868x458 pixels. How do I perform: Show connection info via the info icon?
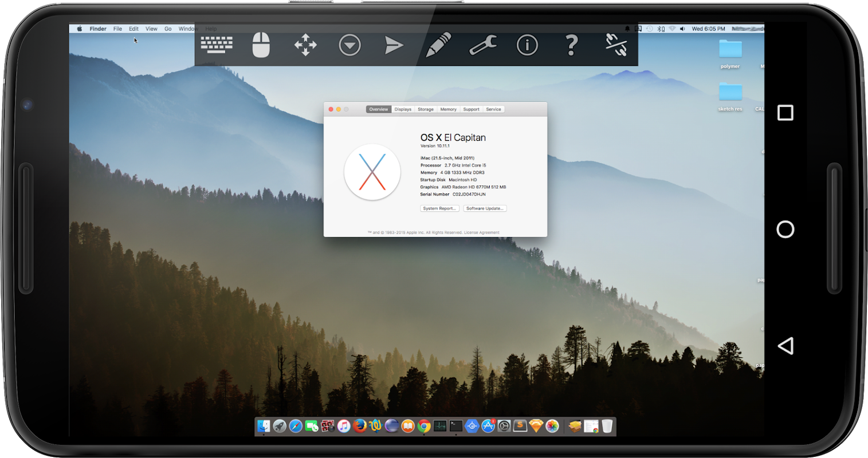tap(527, 45)
